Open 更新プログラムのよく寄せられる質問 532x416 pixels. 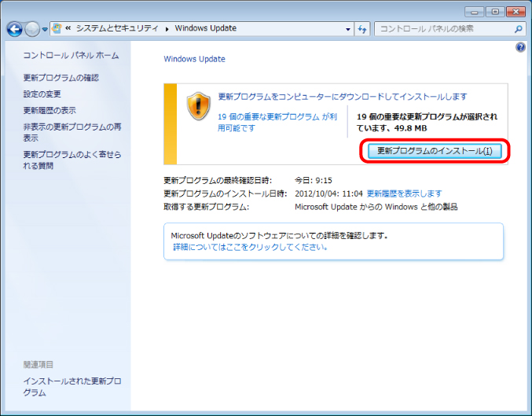tap(72, 160)
